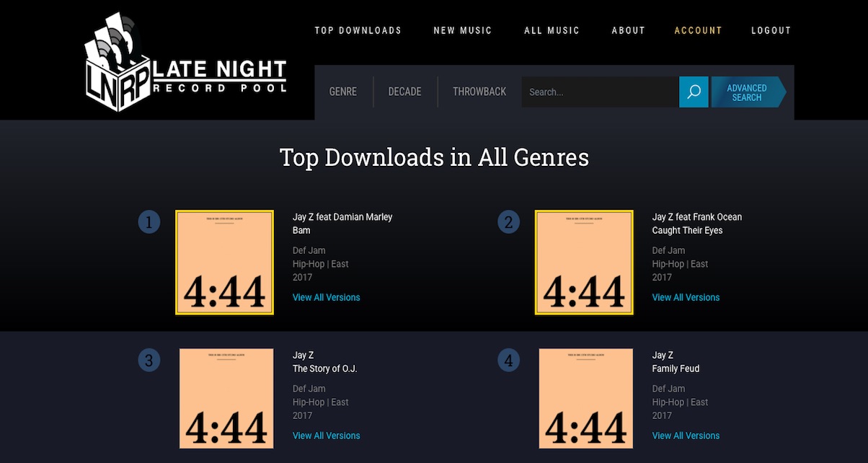Click the 'Caught Their Eyes' song title
The height and width of the screenshot is (463, 868).
[x=688, y=230]
